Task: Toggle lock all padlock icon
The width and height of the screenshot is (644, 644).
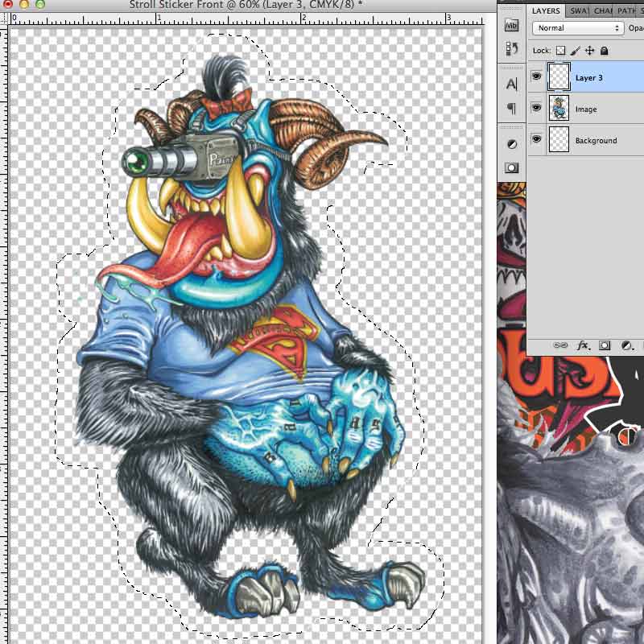Action: click(605, 51)
